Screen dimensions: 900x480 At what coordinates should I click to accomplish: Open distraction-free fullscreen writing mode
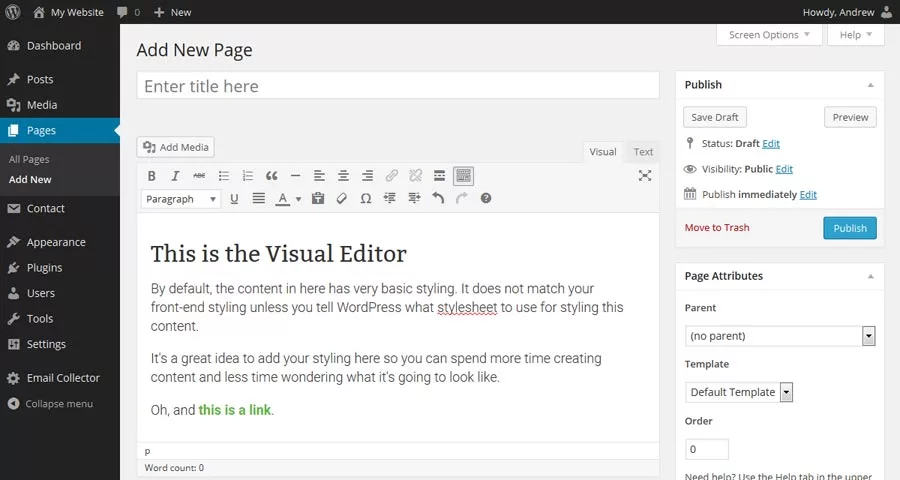click(x=645, y=176)
